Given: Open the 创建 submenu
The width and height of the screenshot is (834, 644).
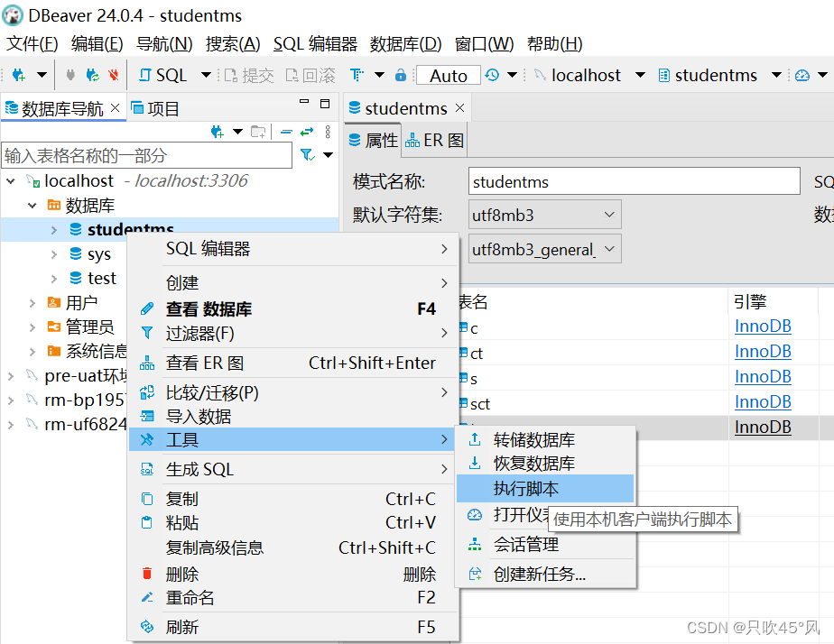Looking at the screenshot, I should tap(293, 282).
